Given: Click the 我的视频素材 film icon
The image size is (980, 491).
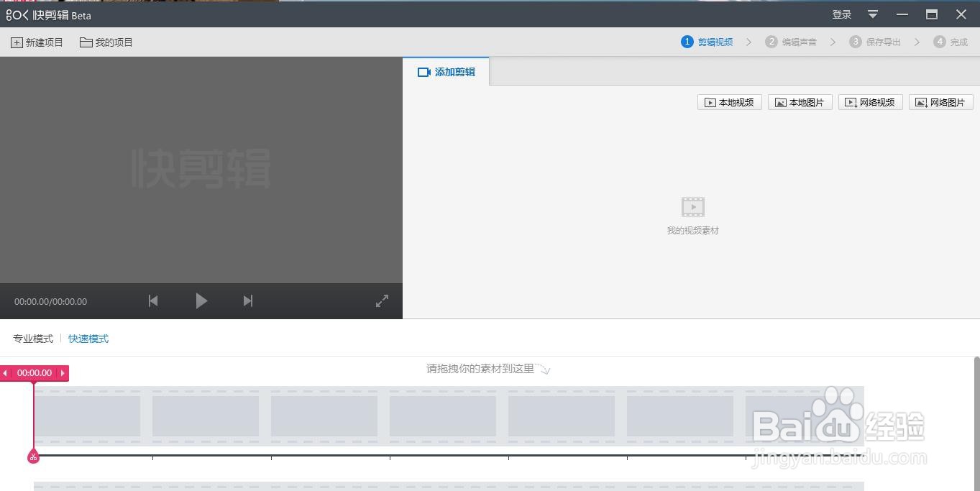Looking at the screenshot, I should click(693, 207).
